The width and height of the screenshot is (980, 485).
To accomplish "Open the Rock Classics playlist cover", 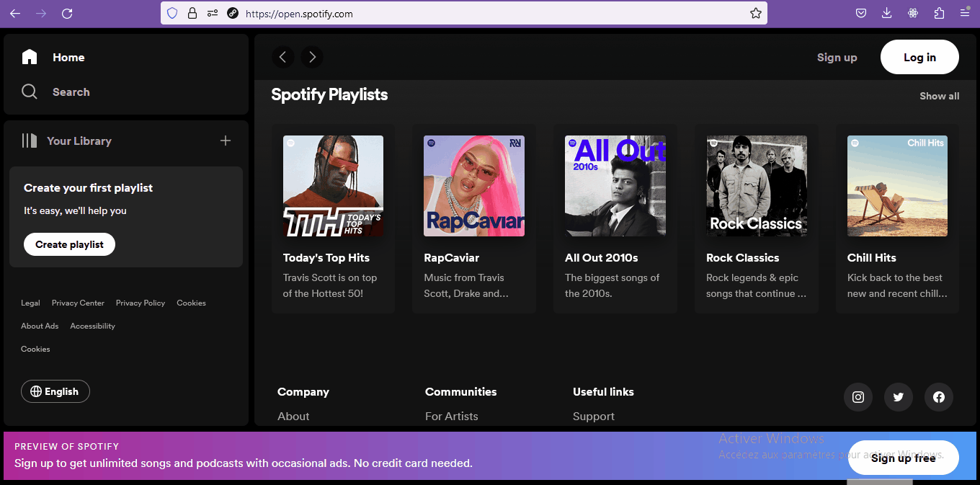I will point(756,186).
